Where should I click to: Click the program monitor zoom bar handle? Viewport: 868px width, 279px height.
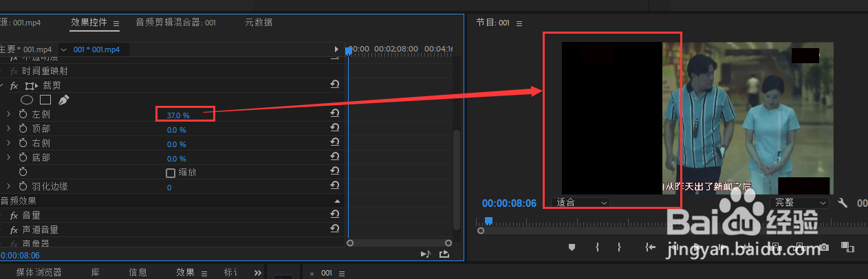(x=481, y=231)
